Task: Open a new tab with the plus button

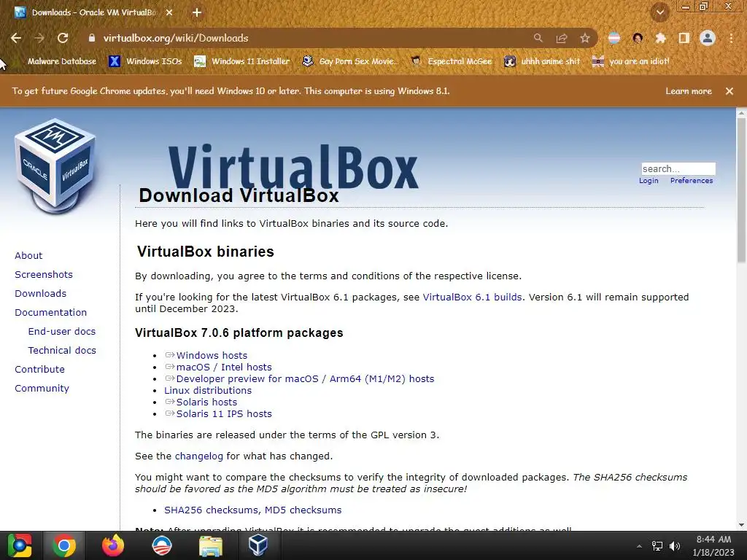Action: [197, 12]
